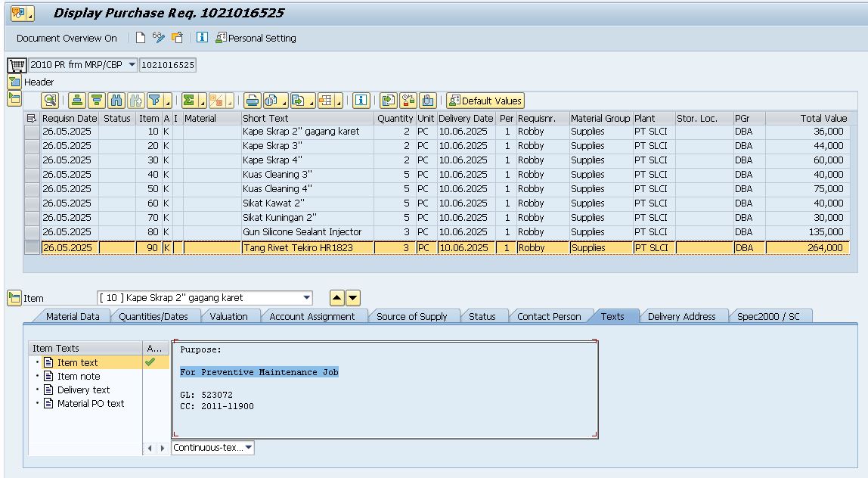Screen dimensions: 868x478
Task: Click the Find Next binoculars-plus icon
Action: (135, 101)
